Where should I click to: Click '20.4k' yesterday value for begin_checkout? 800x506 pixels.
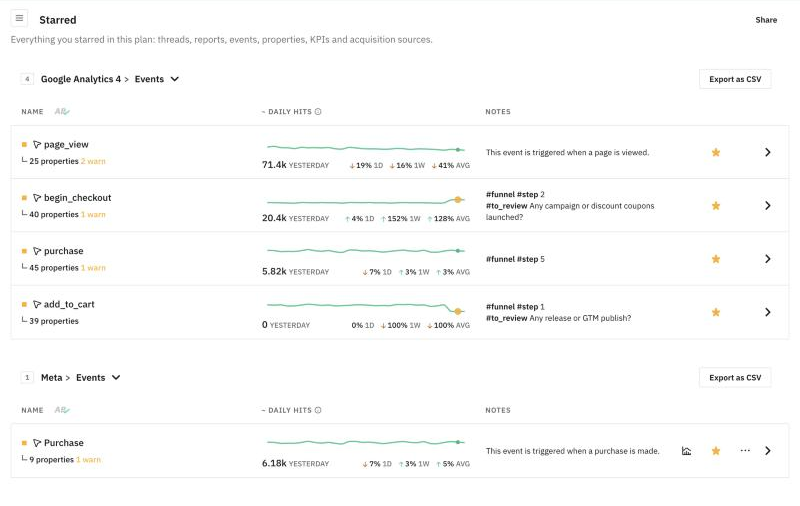(x=274, y=218)
